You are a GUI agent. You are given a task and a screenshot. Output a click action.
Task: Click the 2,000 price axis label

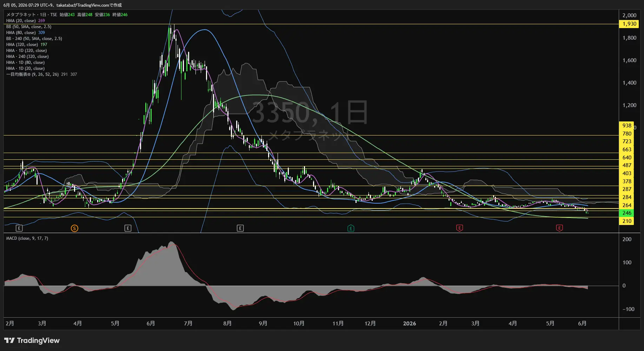coord(629,15)
